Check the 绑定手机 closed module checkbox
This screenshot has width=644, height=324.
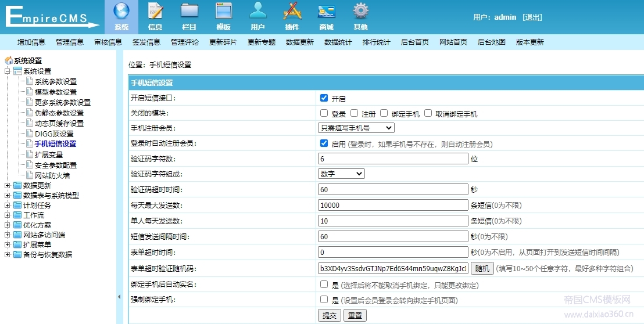click(x=384, y=113)
